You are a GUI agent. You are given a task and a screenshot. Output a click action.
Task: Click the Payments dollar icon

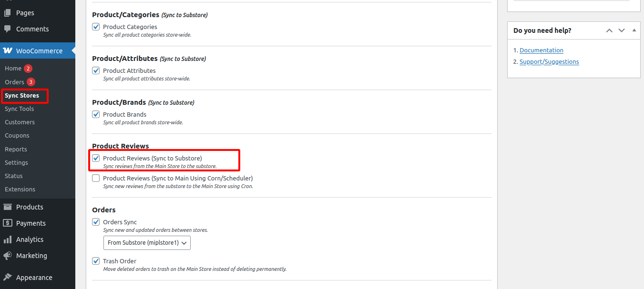point(8,223)
